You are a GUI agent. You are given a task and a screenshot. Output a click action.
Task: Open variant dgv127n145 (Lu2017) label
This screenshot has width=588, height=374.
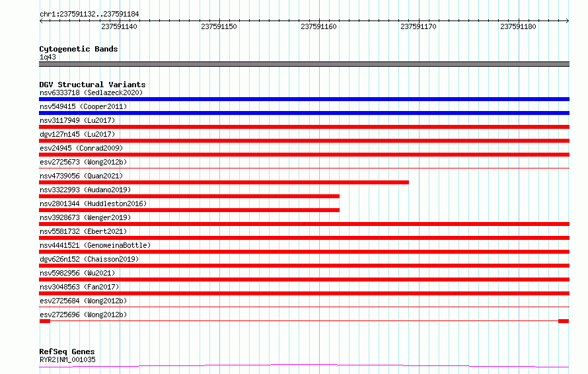tap(77, 134)
